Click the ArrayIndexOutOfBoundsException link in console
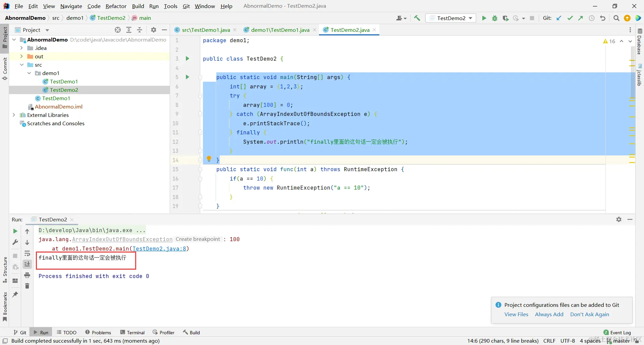Viewport: 644px width, 345px height. pyautogui.click(x=122, y=239)
